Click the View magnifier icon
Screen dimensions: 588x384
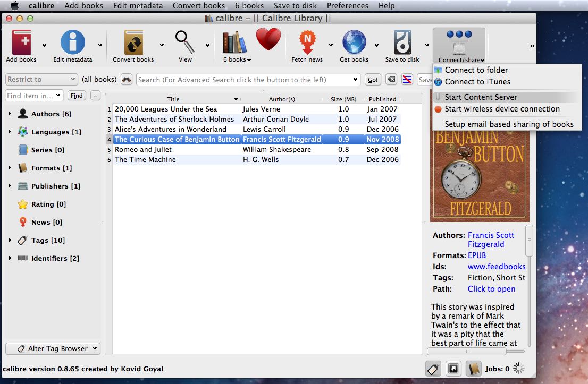tap(185, 42)
